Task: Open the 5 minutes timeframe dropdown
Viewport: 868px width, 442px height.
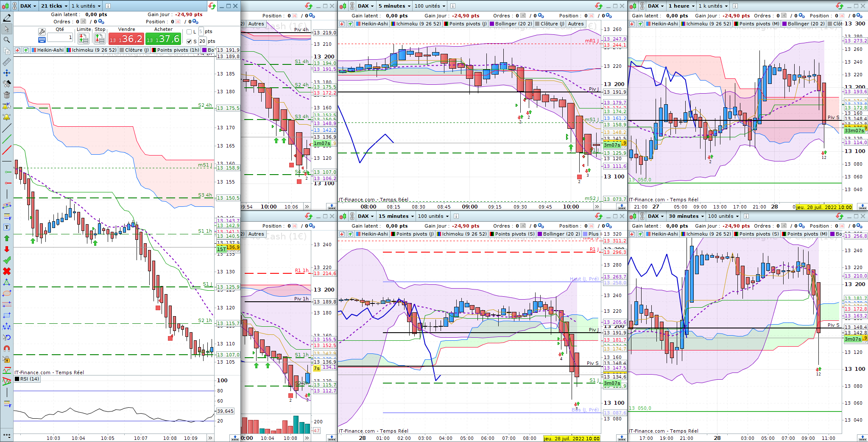Action: [x=394, y=6]
